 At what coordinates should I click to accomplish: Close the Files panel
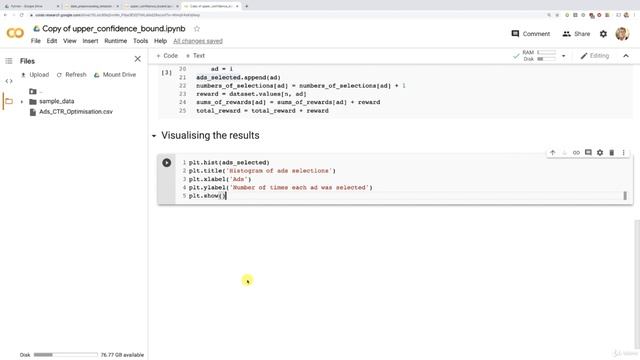(x=138, y=59)
